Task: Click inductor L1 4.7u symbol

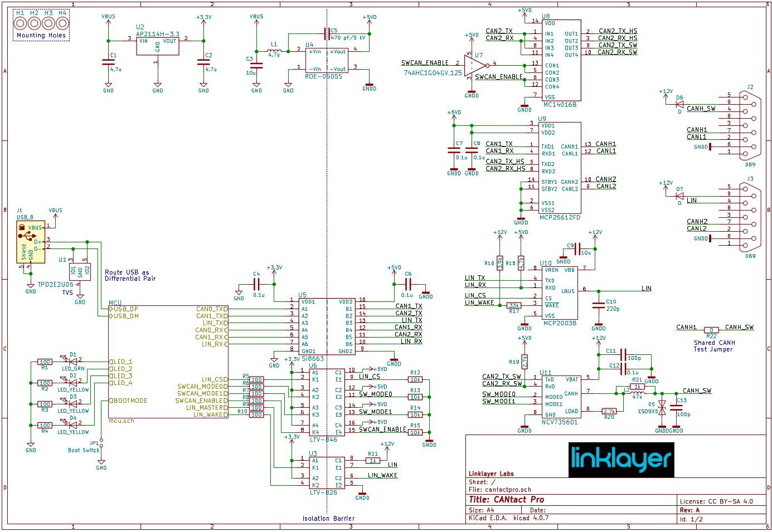Action: (x=274, y=51)
